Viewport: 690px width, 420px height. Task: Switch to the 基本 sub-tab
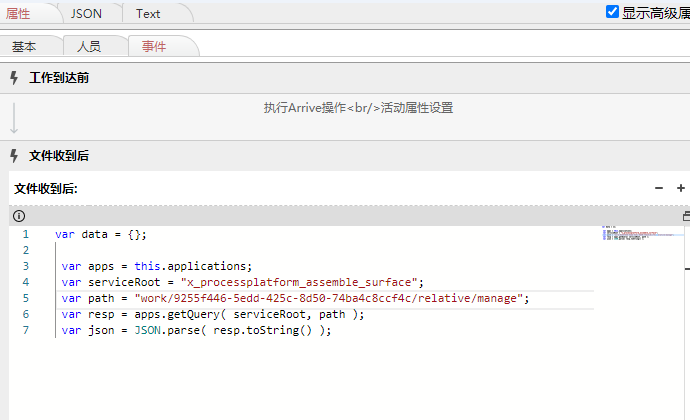(25, 47)
